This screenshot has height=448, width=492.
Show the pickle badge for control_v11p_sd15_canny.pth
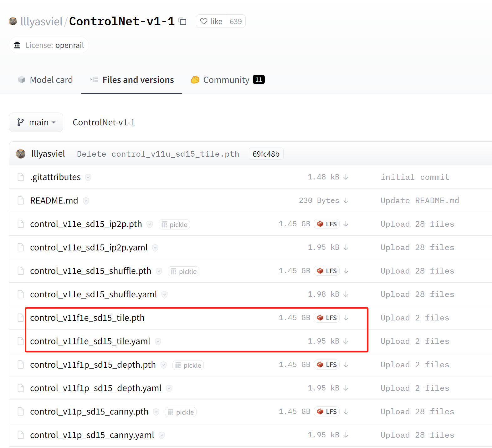[181, 412]
